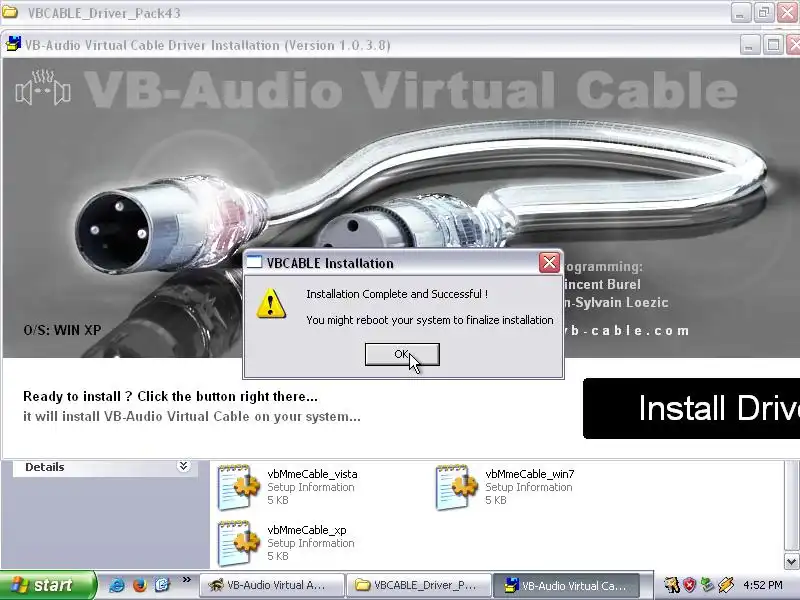Viewport: 800px width, 600px height.
Task: Click the vbMmeCable_vista file name
Action: point(312,474)
